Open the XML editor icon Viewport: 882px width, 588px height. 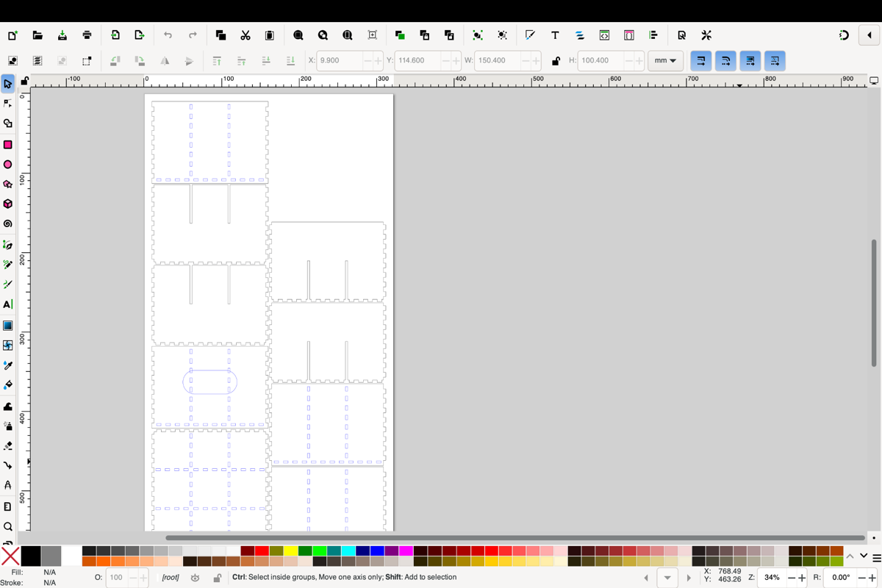coord(604,35)
